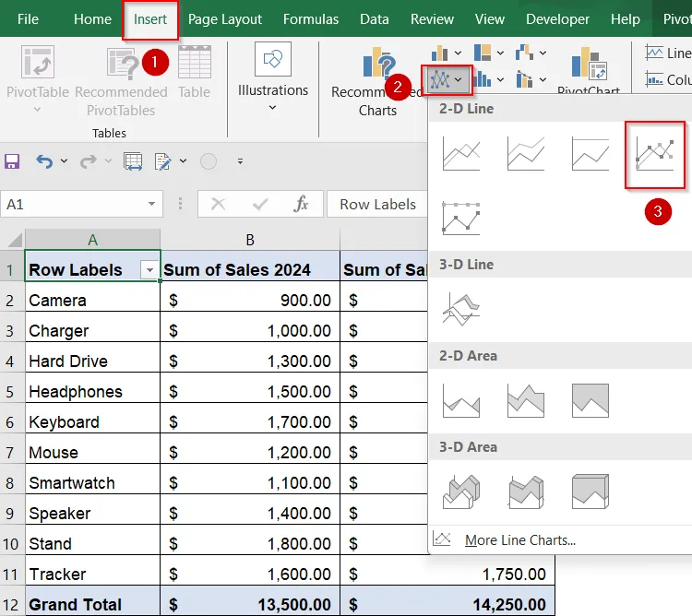Screen dimensions: 692x616
Task: Click Recommended Charts button
Action: pos(377,81)
